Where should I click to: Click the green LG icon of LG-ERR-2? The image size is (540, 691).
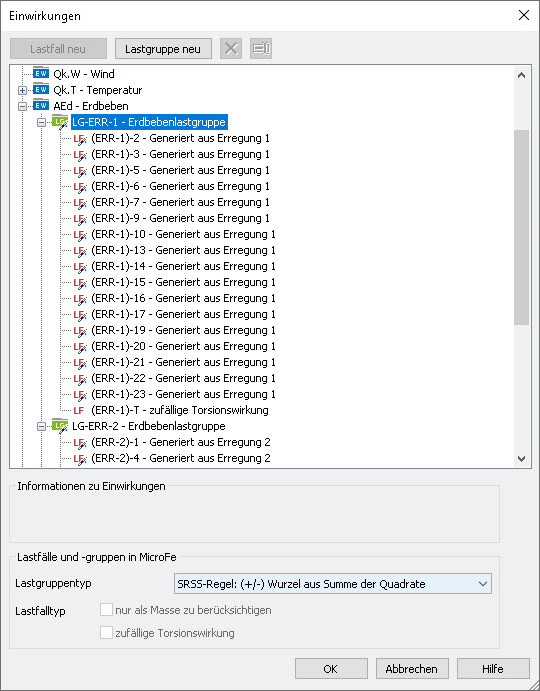(x=60, y=426)
